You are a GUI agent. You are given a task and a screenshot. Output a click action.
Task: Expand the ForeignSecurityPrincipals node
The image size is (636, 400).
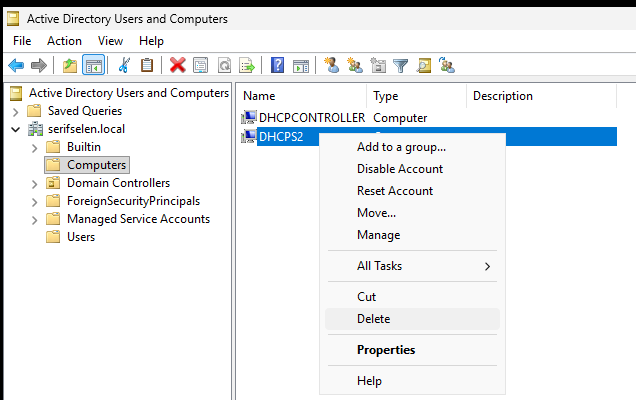coord(35,202)
